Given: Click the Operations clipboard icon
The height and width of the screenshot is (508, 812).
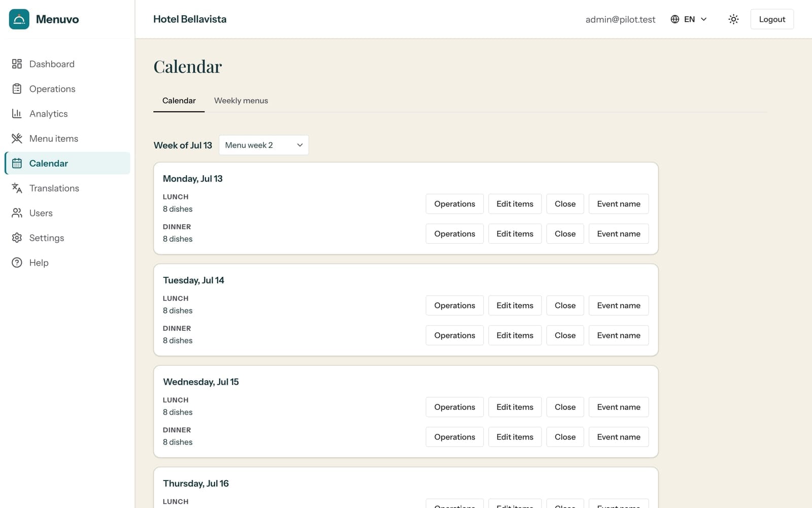Looking at the screenshot, I should pos(17,89).
